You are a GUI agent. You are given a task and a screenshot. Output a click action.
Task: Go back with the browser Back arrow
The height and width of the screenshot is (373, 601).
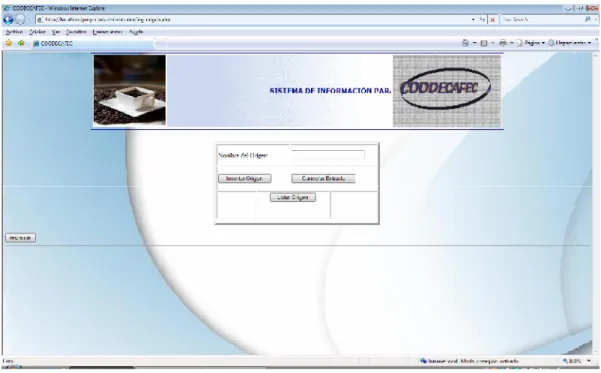click(8, 19)
